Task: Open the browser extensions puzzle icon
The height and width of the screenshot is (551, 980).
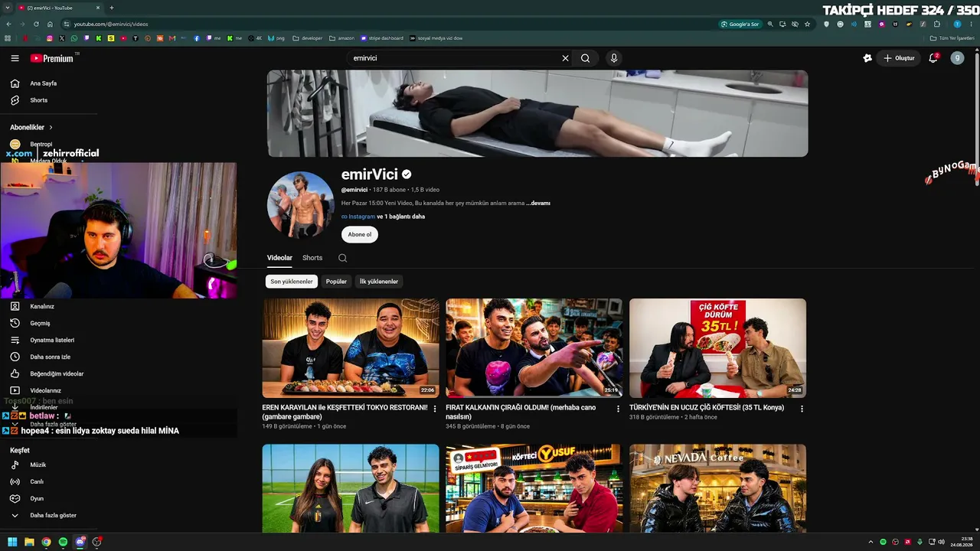Action: 936,24
